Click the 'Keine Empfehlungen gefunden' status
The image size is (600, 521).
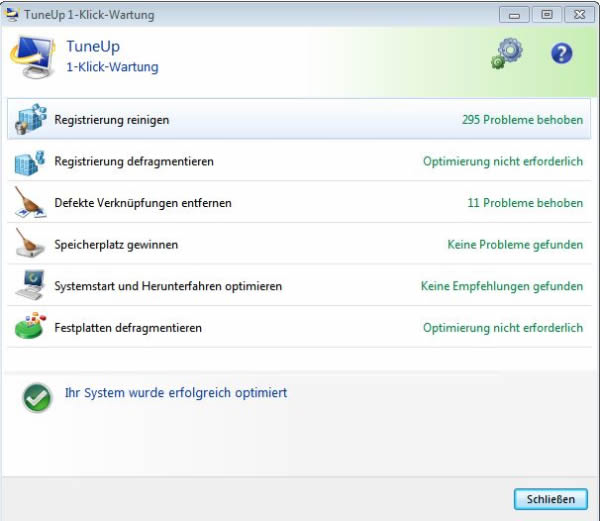click(502, 286)
